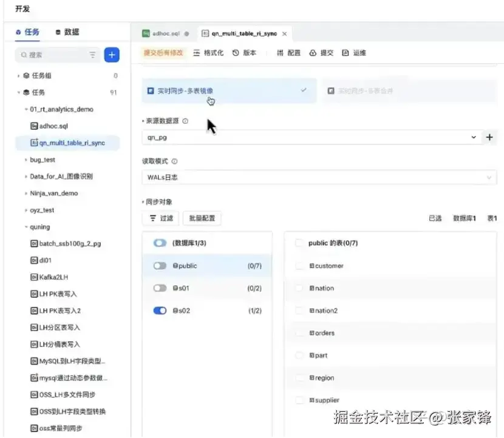Select the 实时同步-多表镜像 option card
The image size is (504, 438).
pyautogui.click(x=229, y=91)
